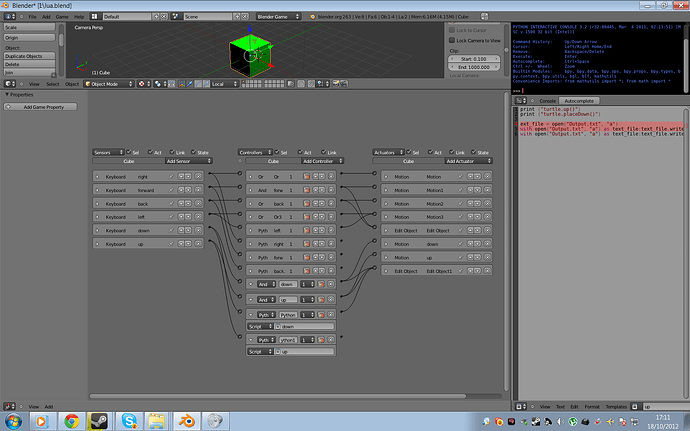Toggle priority icon on Or controller

pos(307,177)
